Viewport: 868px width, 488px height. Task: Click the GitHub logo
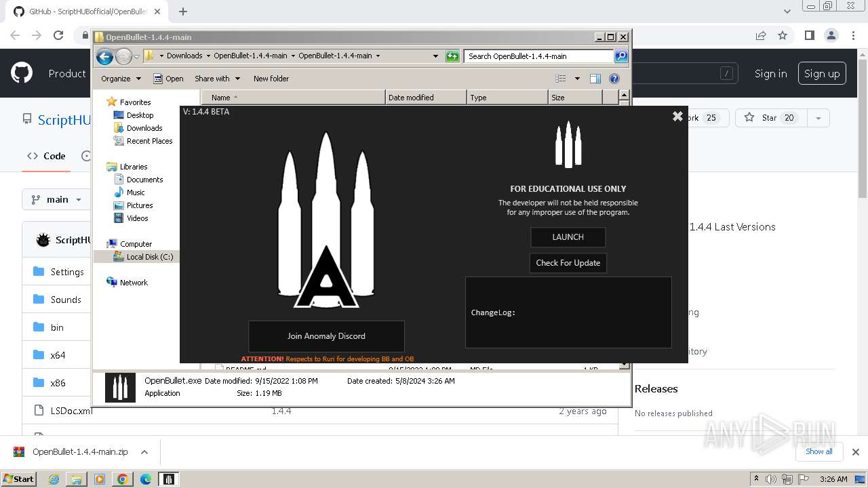[x=22, y=73]
